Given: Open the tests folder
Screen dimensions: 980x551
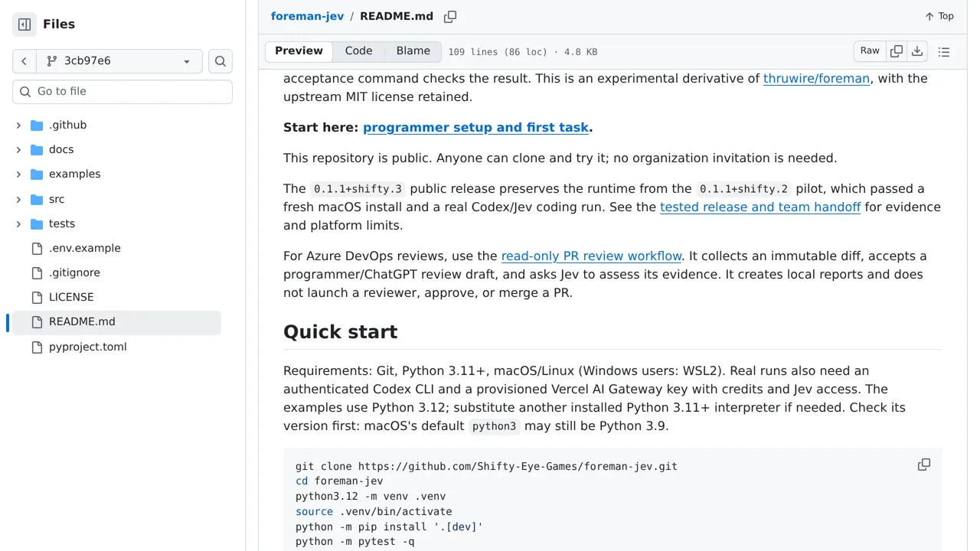Looking at the screenshot, I should tap(62, 223).
